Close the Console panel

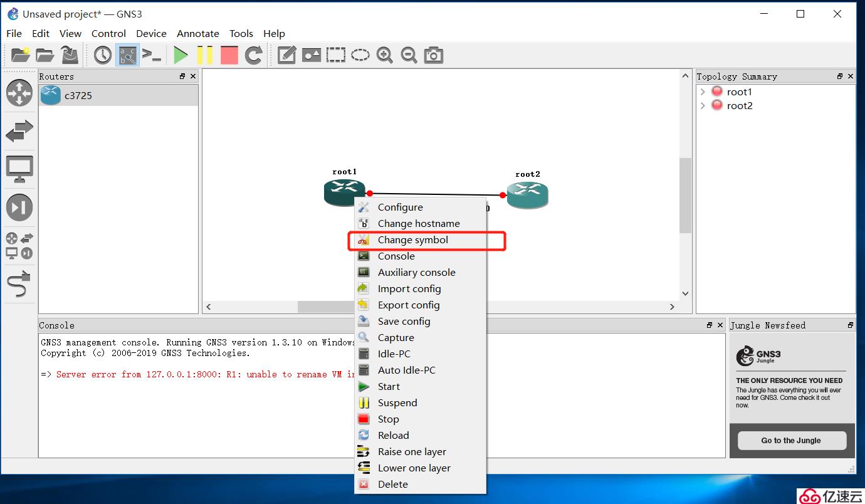click(720, 325)
